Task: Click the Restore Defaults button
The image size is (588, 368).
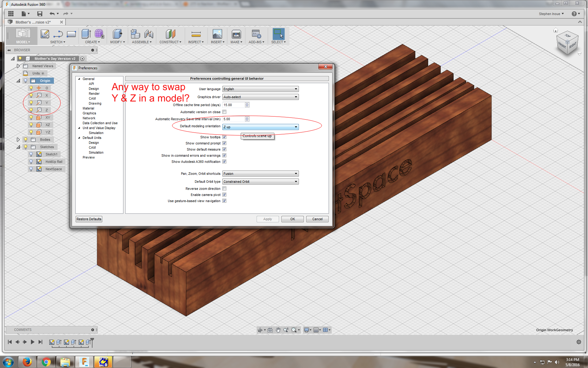Action: 89,219
